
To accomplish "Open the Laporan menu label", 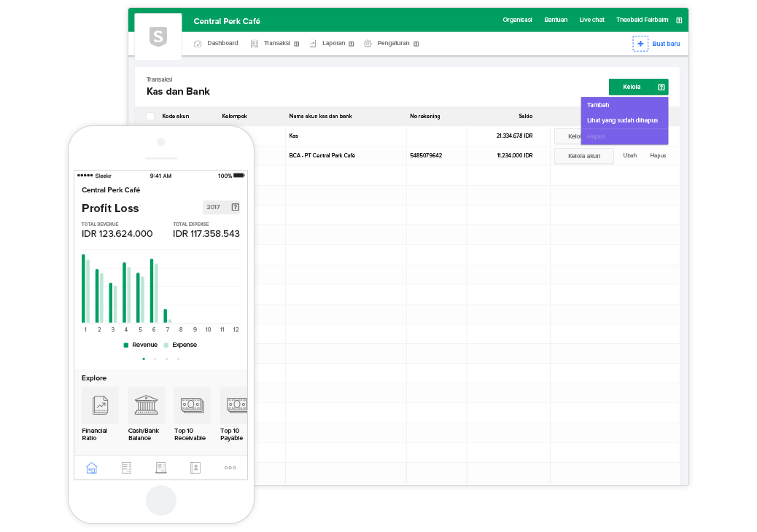I will [333, 43].
